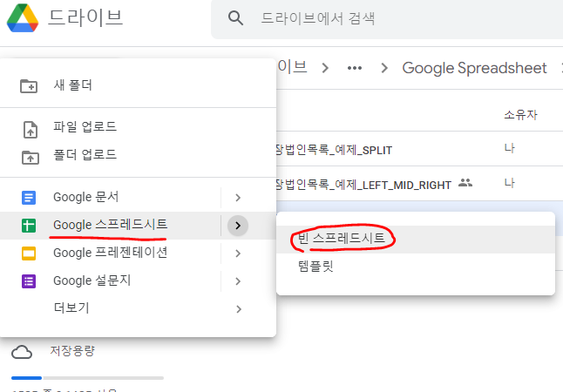The image size is (563, 392).
Task: Click the 드라이브 title text
Action: pyautogui.click(x=85, y=18)
